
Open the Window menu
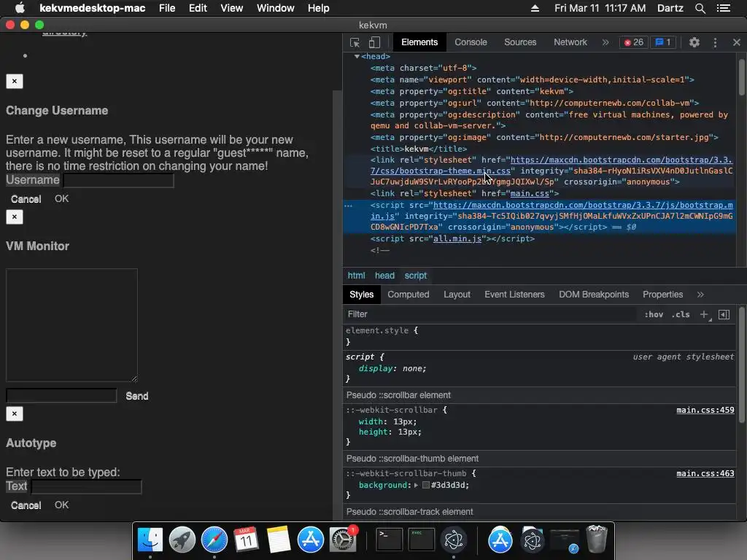[275, 8]
